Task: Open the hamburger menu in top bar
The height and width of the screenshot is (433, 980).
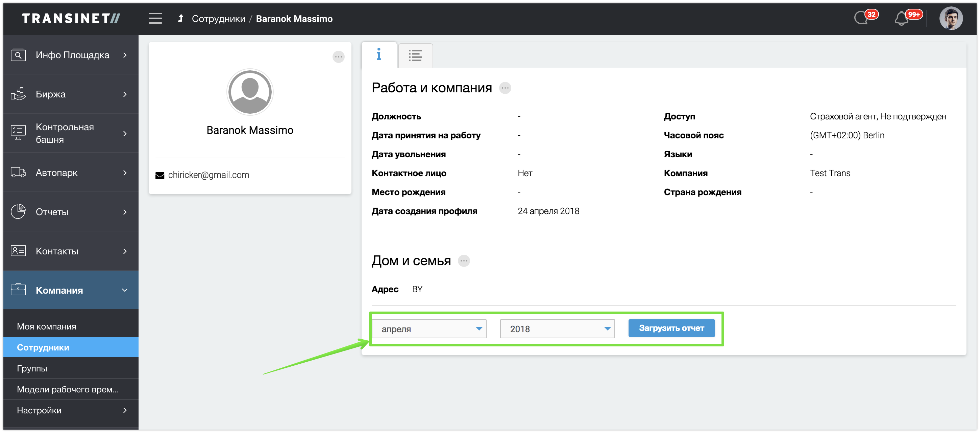Action: (155, 18)
